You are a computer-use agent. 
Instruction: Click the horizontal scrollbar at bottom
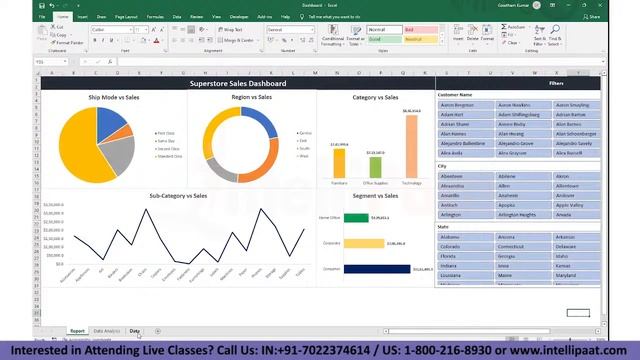(x=469, y=331)
